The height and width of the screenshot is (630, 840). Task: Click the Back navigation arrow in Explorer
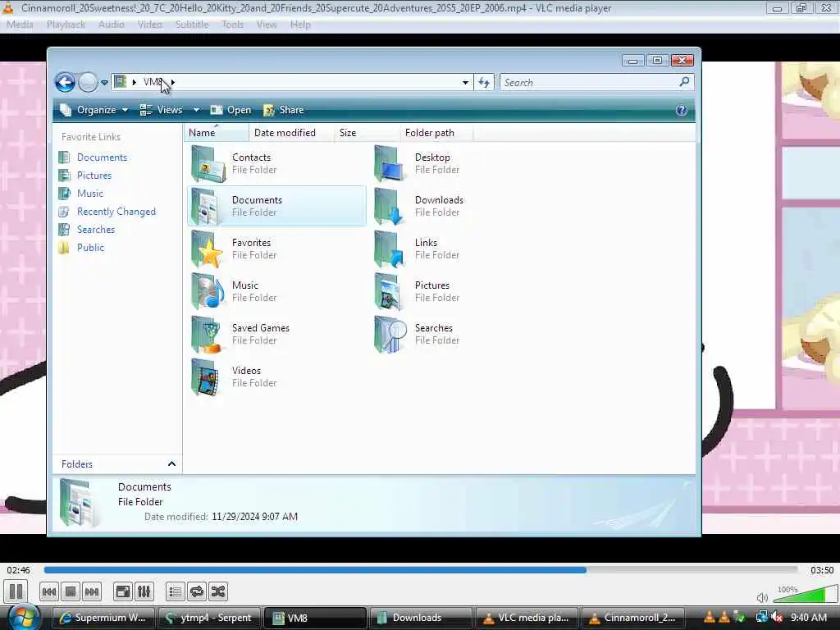click(x=65, y=83)
